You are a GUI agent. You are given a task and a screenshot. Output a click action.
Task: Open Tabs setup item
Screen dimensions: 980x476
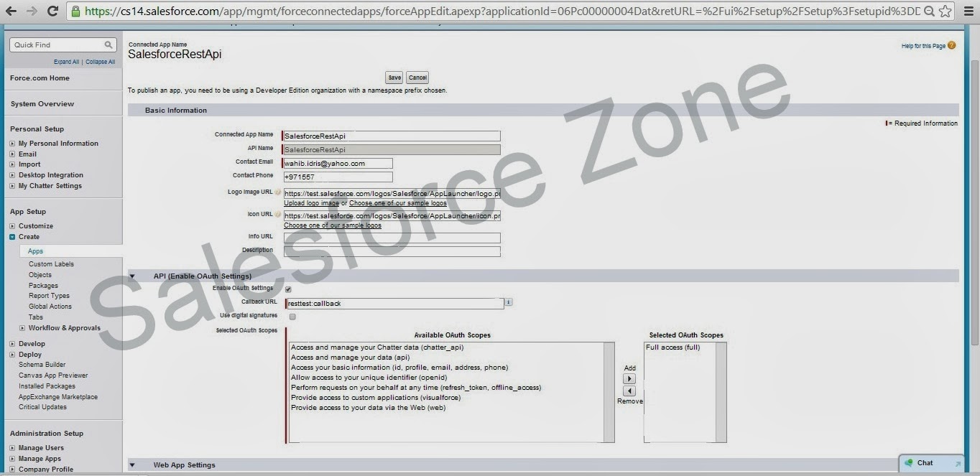(36, 317)
